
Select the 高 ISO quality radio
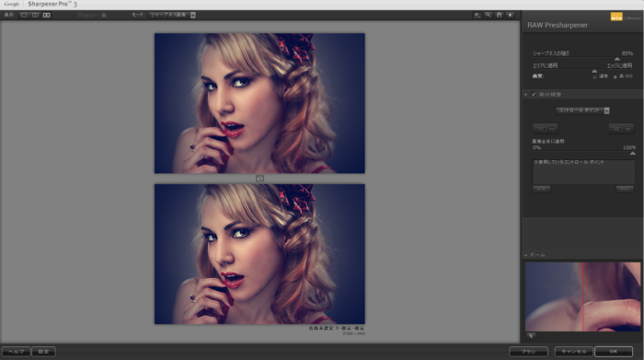pos(615,76)
